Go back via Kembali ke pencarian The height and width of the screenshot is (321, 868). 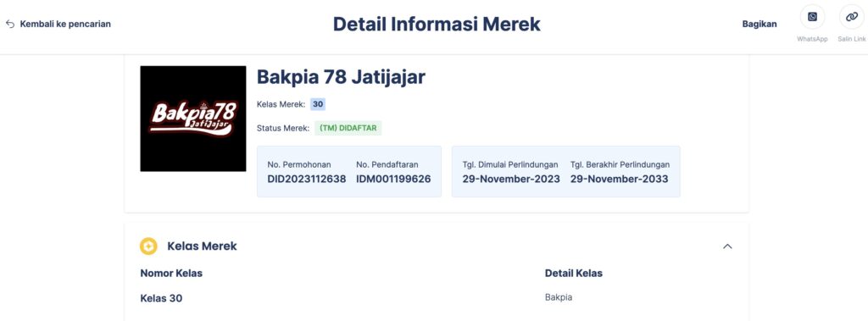65,24
